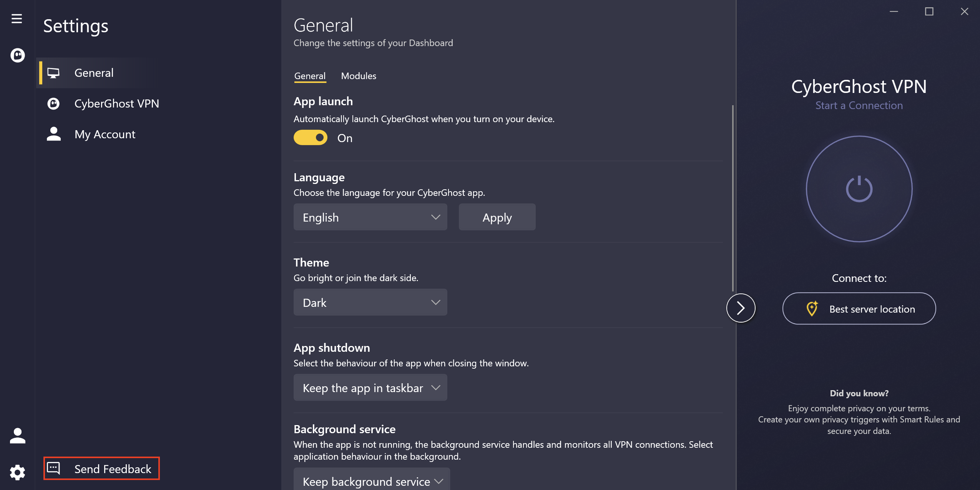Screen dimensions: 980x490
Task: Click ghost icon beside CyberGhost VPN item
Action: 53,103
